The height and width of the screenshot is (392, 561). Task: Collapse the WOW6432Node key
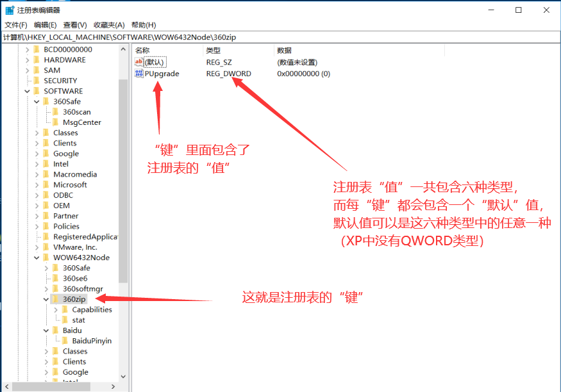click(x=37, y=257)
